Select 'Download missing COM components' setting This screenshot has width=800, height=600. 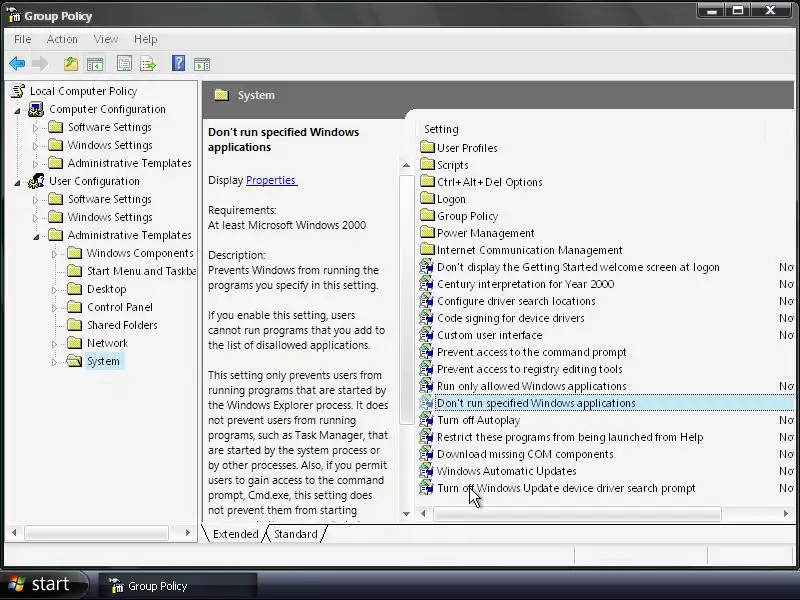[525, 454]
